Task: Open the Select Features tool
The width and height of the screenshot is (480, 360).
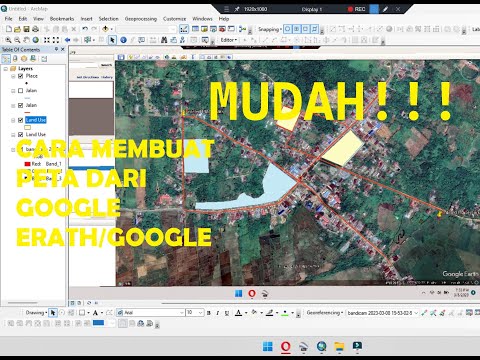Action: [x=88, y=40]
